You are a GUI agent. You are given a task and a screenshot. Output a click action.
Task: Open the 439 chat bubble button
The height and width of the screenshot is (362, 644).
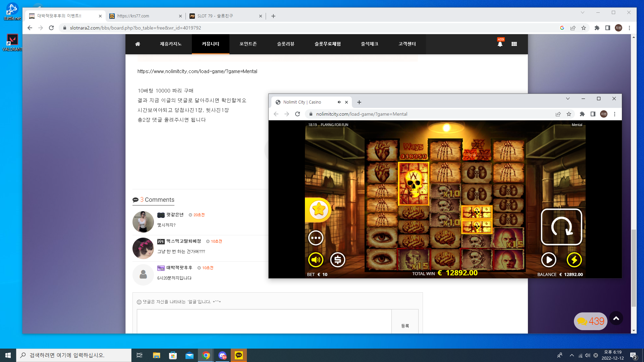click(591, 321)
